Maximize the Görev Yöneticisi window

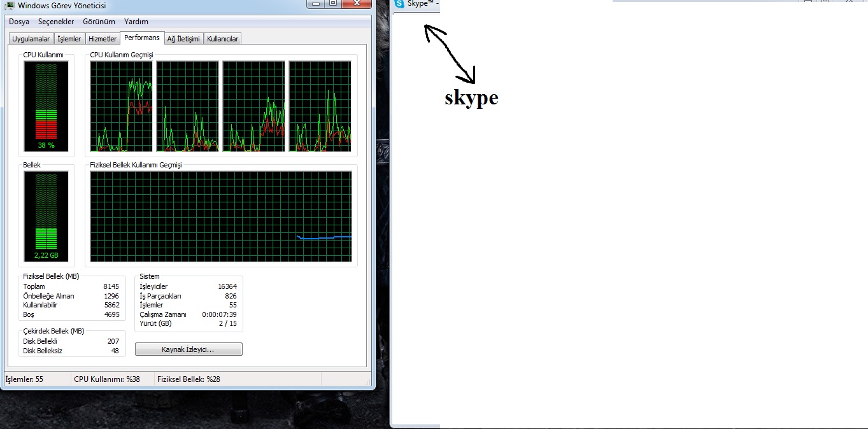click(x=333, y=3)
